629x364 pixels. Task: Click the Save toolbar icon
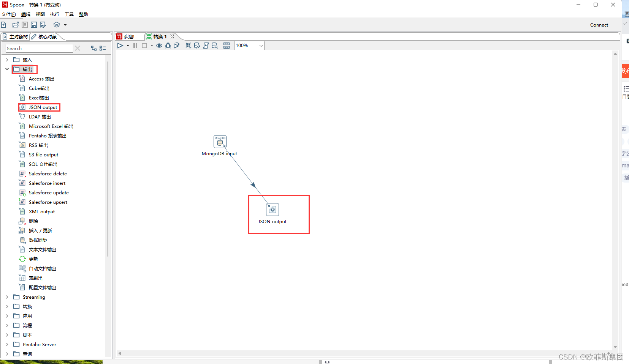click(34, 25)
